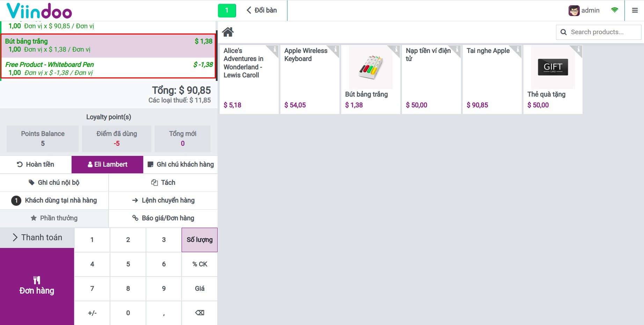Open info icon on Thẻ quà tặng product
The image size is (644, 325).
[x=578, y=50]
